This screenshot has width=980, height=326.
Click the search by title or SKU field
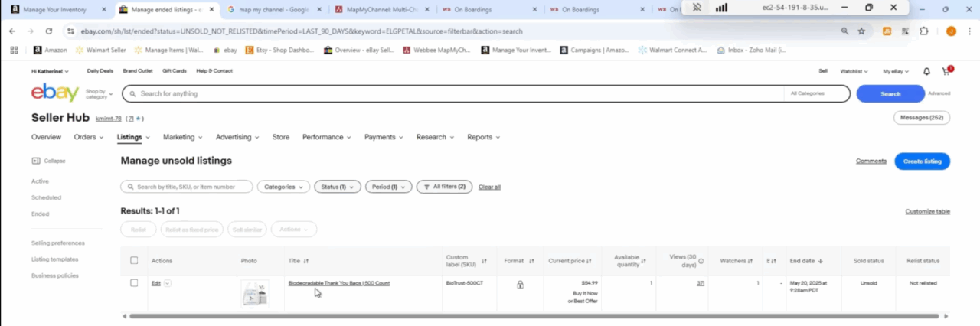click(x=187, y=187)
